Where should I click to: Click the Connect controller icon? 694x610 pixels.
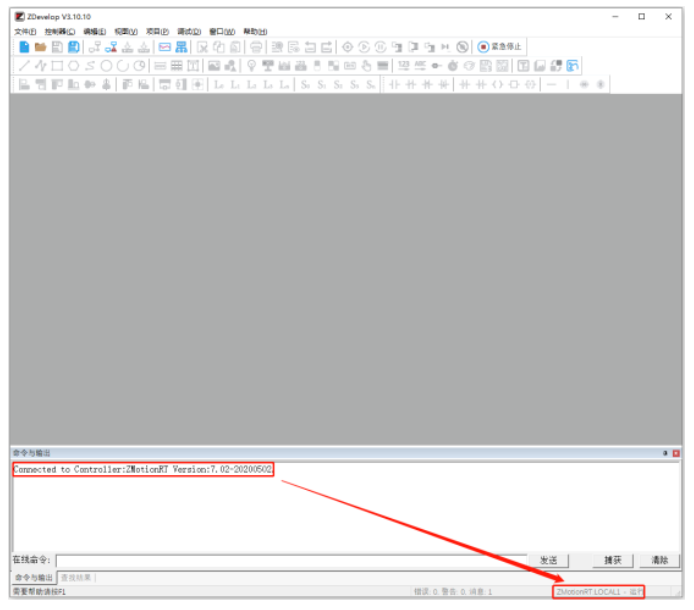click(94, 46)
